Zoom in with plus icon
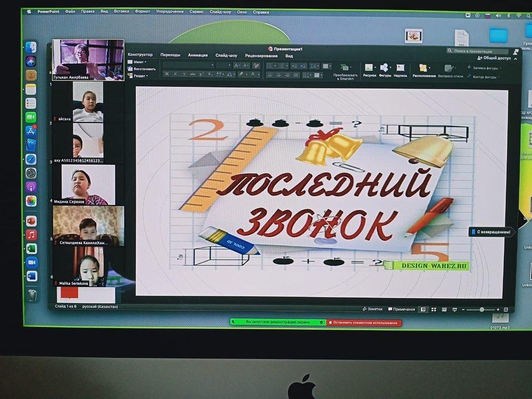This screenshot has width=532, height=399. pos(498,309)
